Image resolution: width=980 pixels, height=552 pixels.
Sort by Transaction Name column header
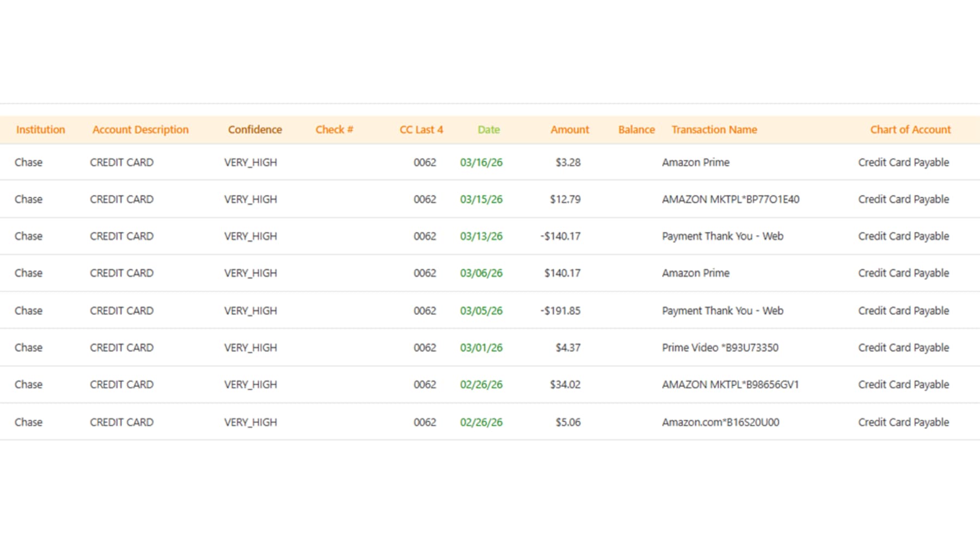[714, 130]
